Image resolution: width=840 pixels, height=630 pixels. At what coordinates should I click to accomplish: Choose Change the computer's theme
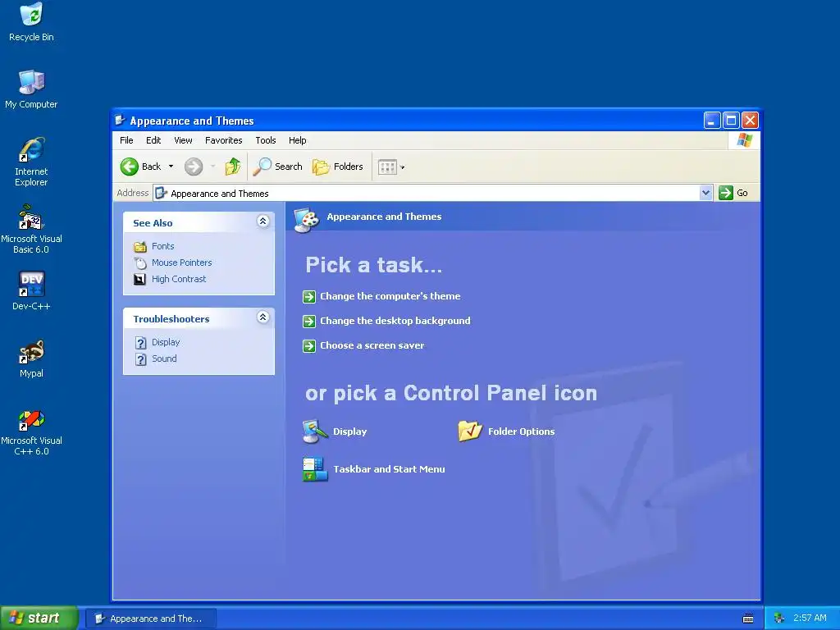tap(390, 296)
